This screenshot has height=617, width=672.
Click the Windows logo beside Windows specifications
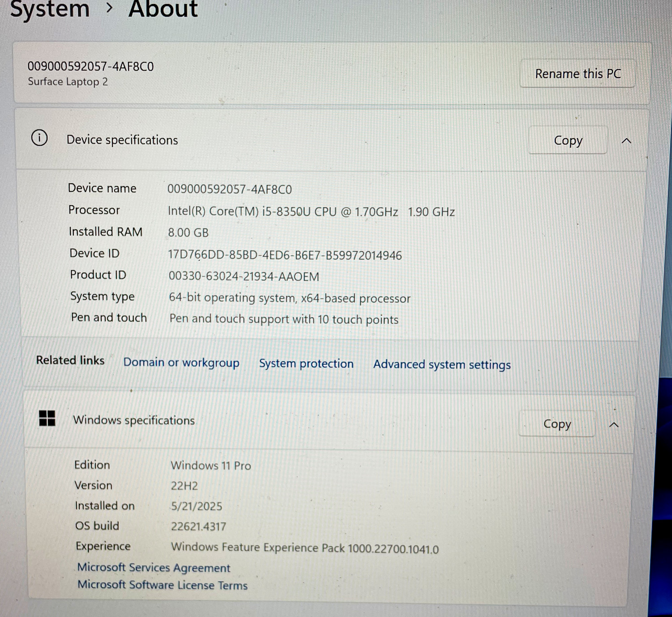click(47, 419)
